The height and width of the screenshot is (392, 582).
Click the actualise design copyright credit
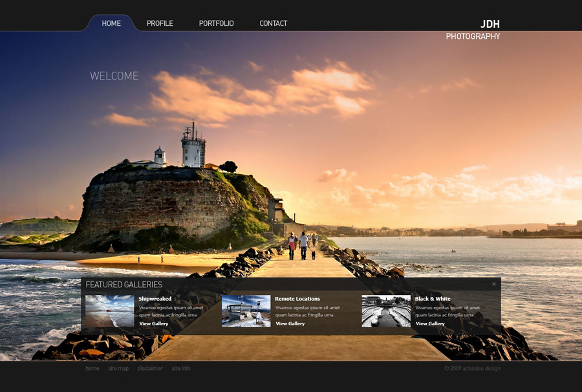pos(473,368)
